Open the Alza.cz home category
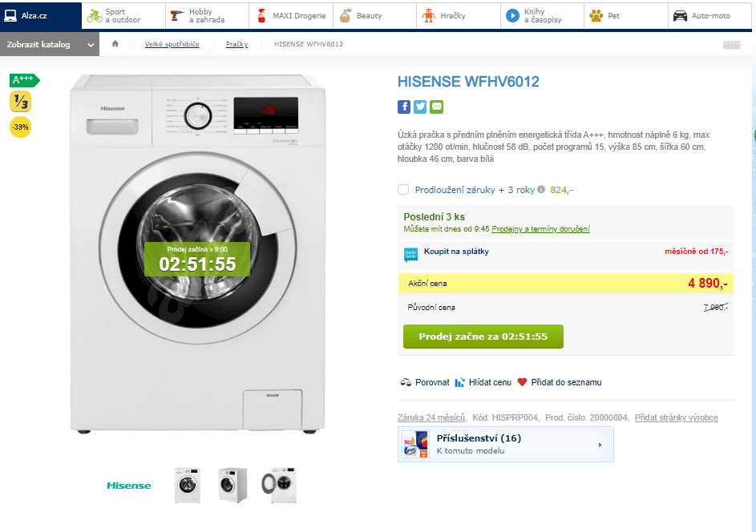This screenshot has height=532, width=756. [x=41, y=15]
